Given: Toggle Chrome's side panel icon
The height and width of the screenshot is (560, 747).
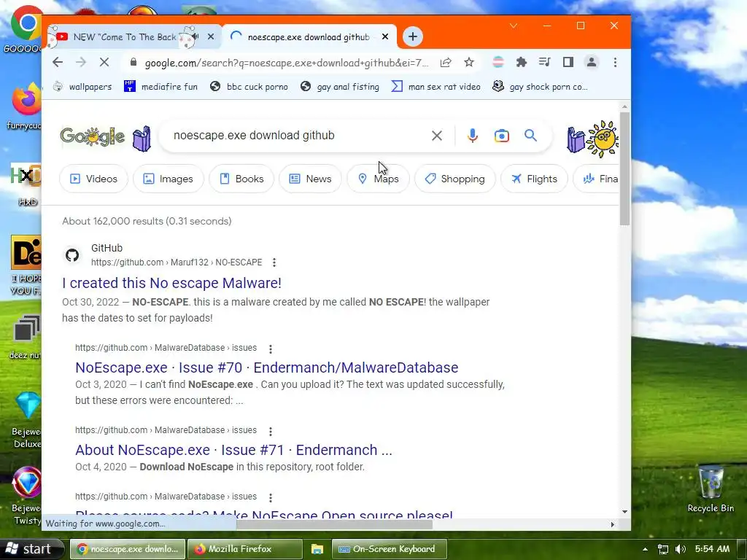Looking at the screenshot, I should [568, 63].
